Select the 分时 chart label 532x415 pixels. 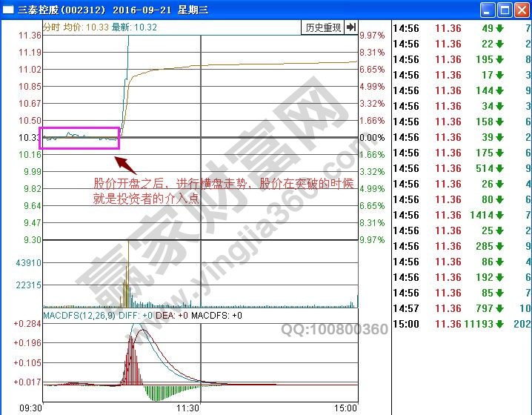[51, 27]
